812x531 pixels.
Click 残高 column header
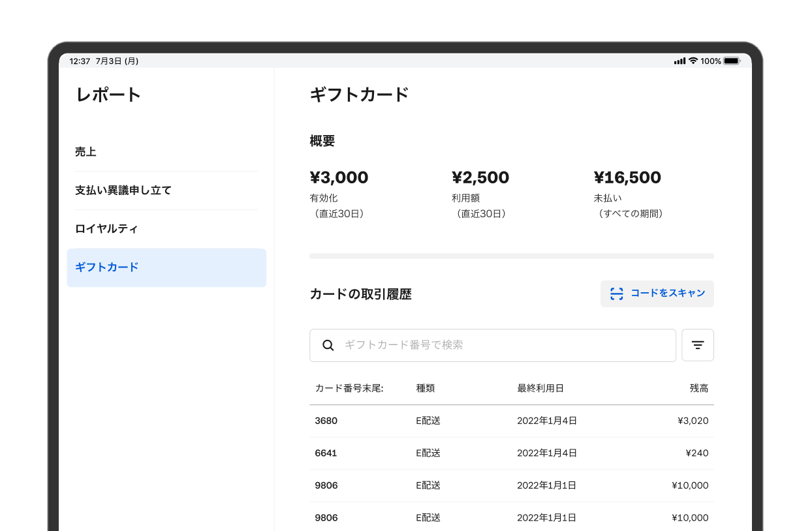699,388
